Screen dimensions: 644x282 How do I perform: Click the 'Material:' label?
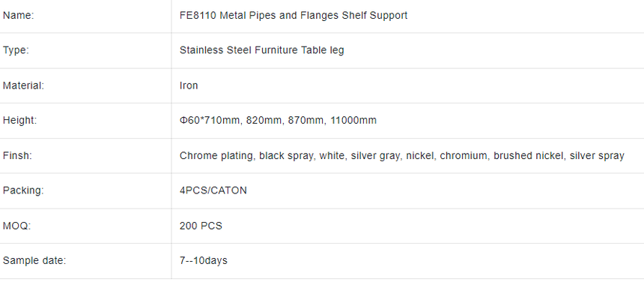(x=23, y=85)
